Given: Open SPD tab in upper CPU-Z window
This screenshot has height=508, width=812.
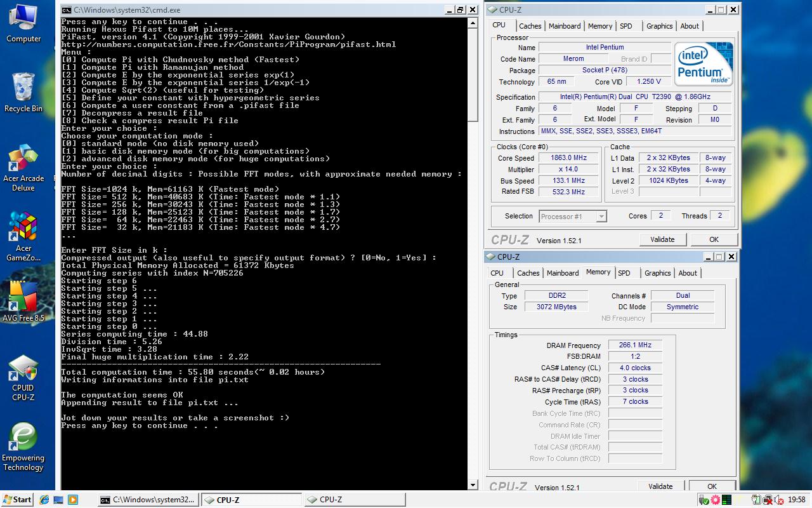Looking at the screenshot, I should [626, 26].
